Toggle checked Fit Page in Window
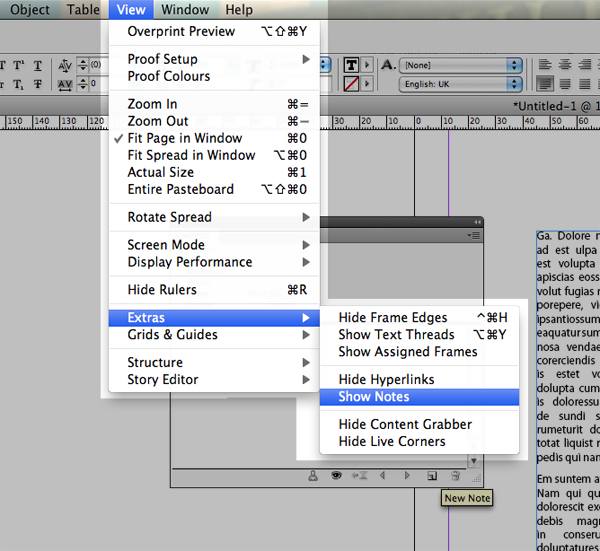The height and width of the screenshot is (551, 600). 214,138
